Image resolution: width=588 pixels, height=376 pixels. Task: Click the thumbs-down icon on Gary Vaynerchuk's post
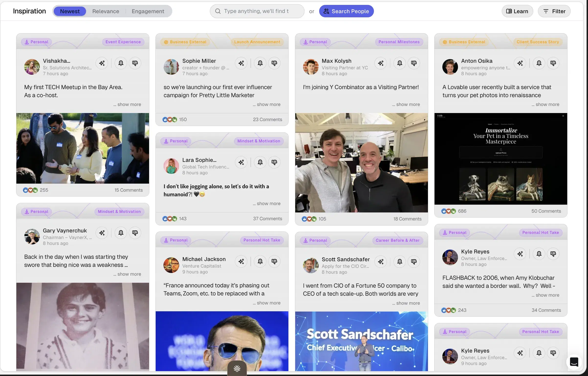click(135, 233)
